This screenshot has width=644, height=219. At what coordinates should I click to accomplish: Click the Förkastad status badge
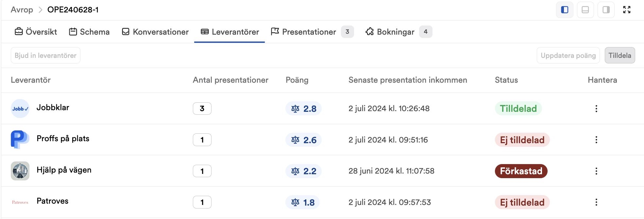click(521, 171)
